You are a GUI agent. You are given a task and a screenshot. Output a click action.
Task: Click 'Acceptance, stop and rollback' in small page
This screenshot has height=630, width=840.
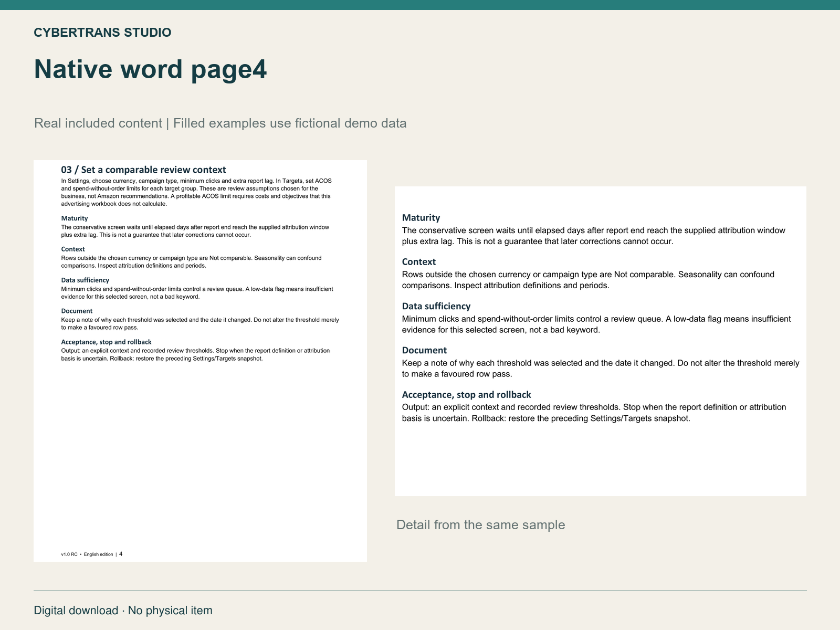(106, 342)
